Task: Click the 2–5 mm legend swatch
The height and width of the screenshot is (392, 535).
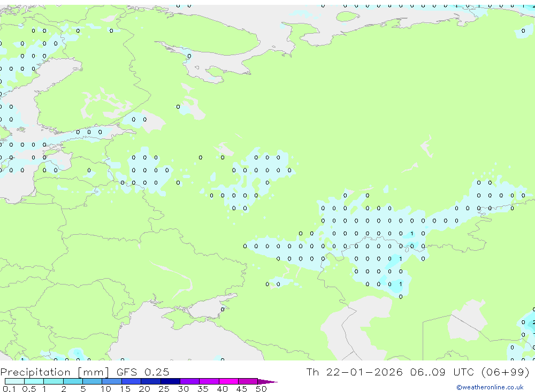Action: point(73,381)
